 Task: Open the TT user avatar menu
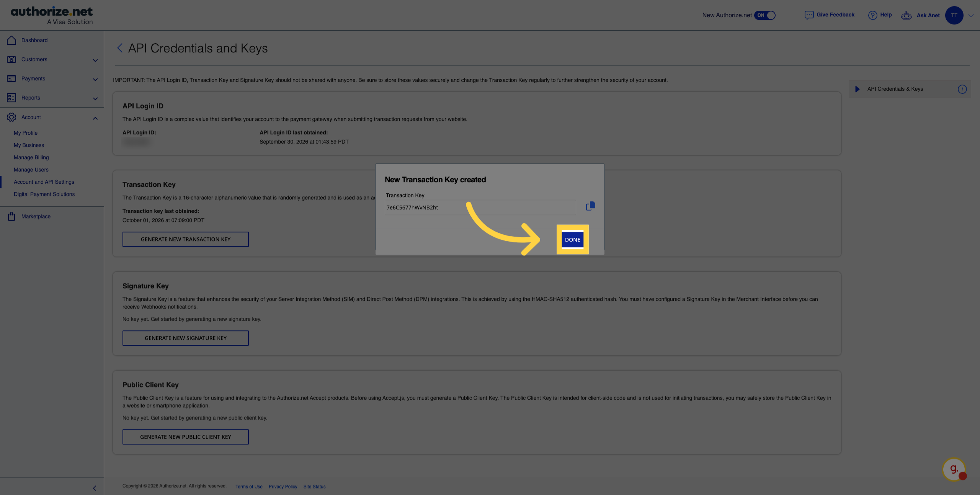(x=954, y=15)
